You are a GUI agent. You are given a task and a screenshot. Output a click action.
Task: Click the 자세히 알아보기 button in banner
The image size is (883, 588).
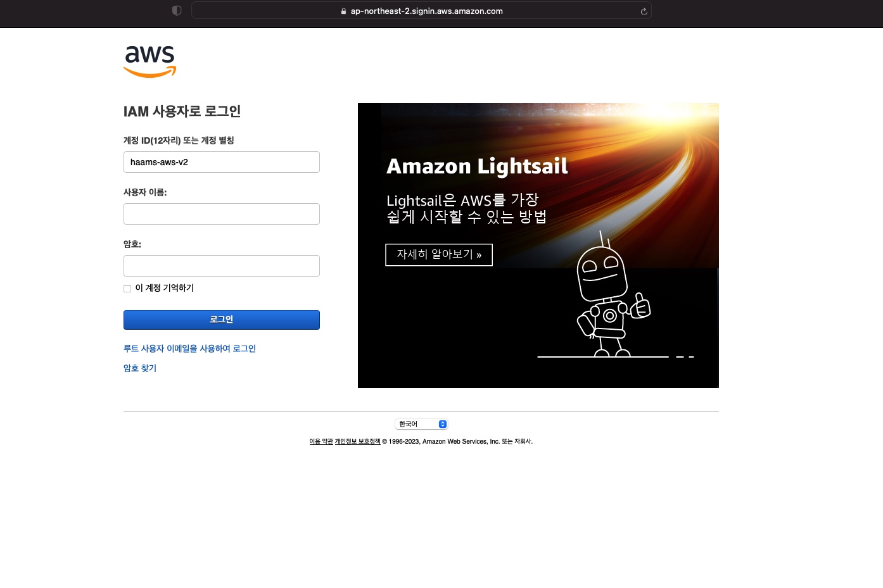[x=439, y=254]
